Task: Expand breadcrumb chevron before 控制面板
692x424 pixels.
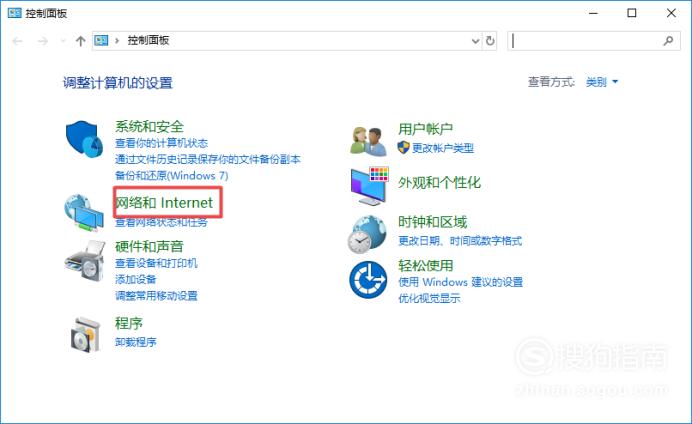Action: click(117, 41)
